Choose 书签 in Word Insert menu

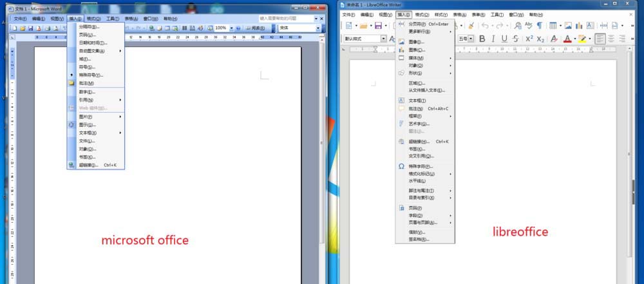click(96, 157)
